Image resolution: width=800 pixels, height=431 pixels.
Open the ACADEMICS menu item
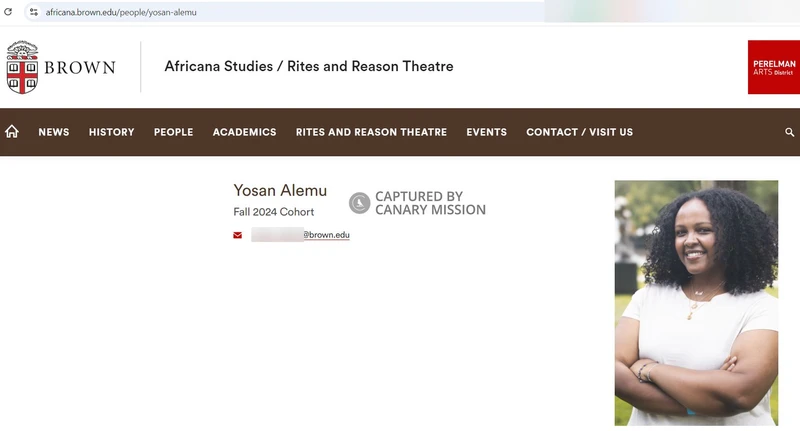(244, 132)
